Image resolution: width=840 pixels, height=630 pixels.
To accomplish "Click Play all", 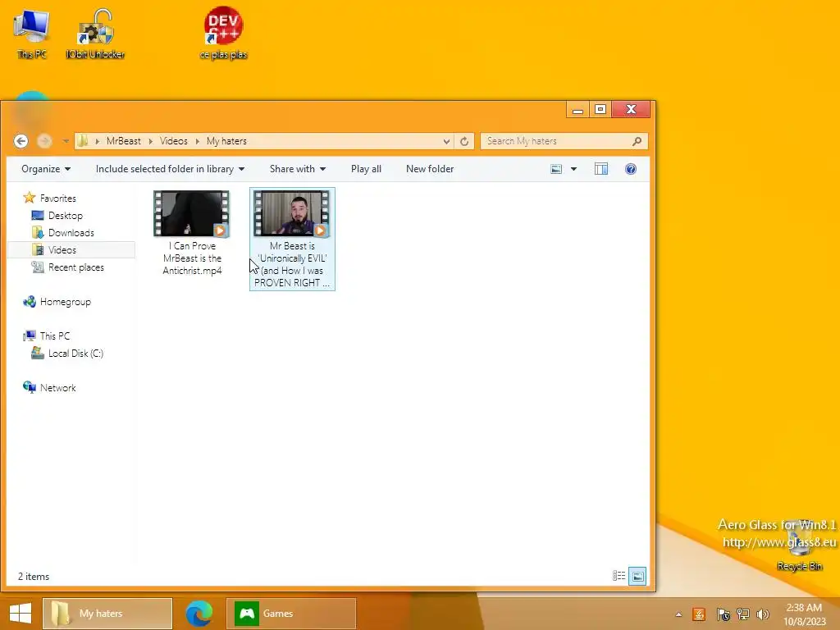I will [366, 169].
